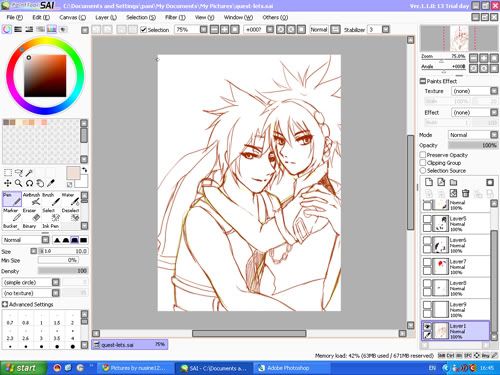Screen dimensions: 500x375
Task: Enable Clipping Group checkbox
Action: (x=423, y=163)
